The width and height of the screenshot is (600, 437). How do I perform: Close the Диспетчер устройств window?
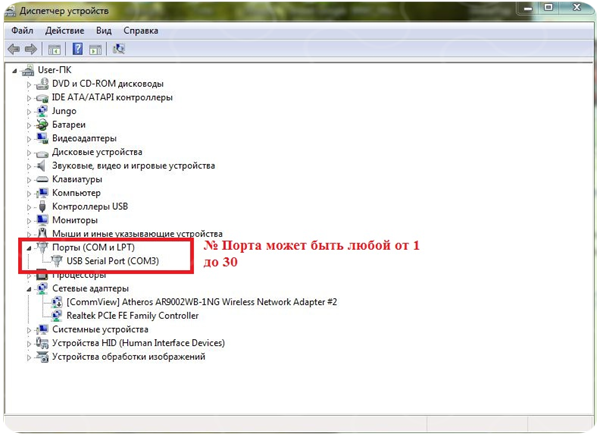(577, 8)
